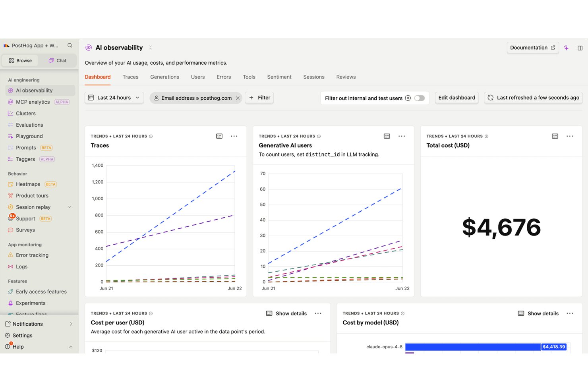
Task: Open more options on Cost per user card
Action: (x=318, y=313)
